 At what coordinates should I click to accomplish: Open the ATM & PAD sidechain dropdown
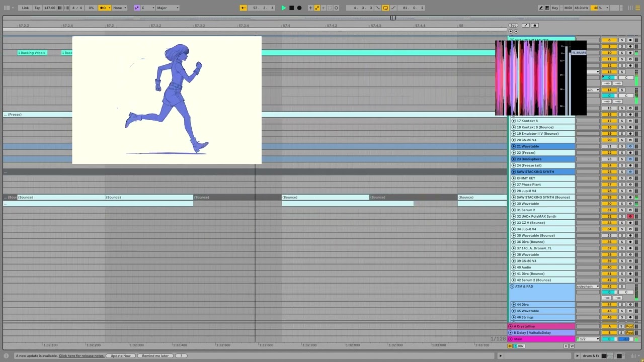coord(588,286)
